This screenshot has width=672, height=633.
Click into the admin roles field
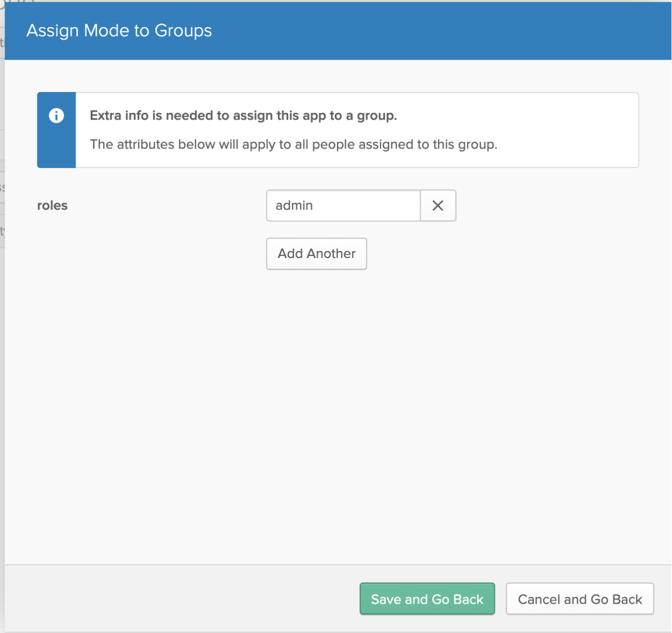point(343,205)
